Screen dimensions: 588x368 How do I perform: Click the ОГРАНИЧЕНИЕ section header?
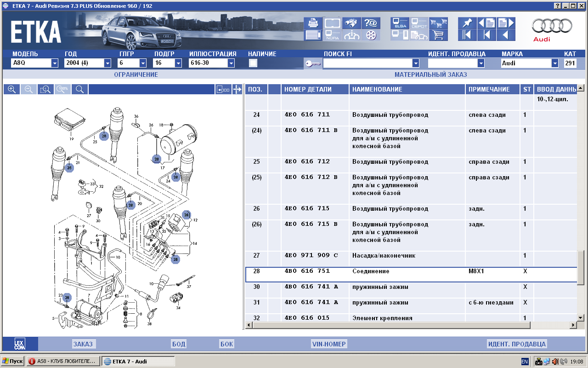tap(136, 75)
